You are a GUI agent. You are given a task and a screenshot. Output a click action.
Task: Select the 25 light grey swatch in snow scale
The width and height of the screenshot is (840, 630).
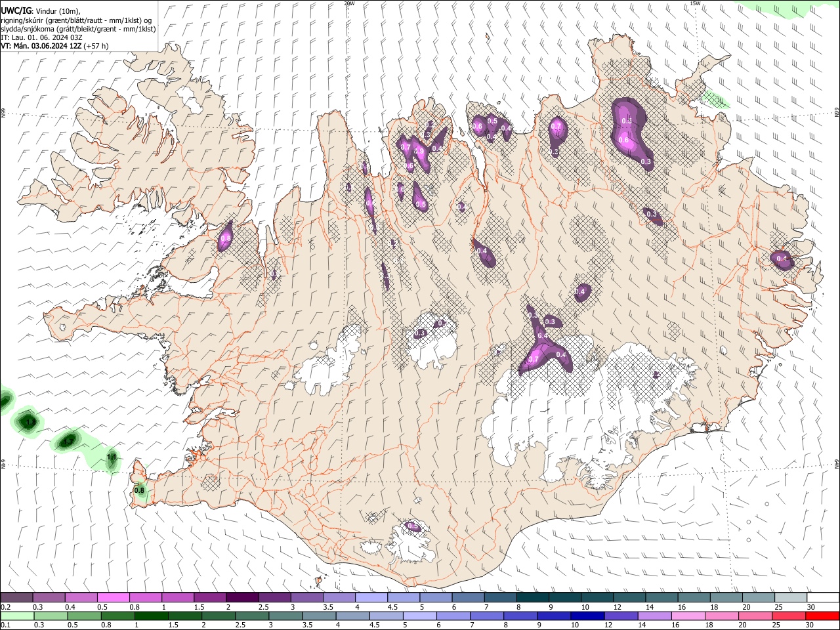(x=791, y=598)
